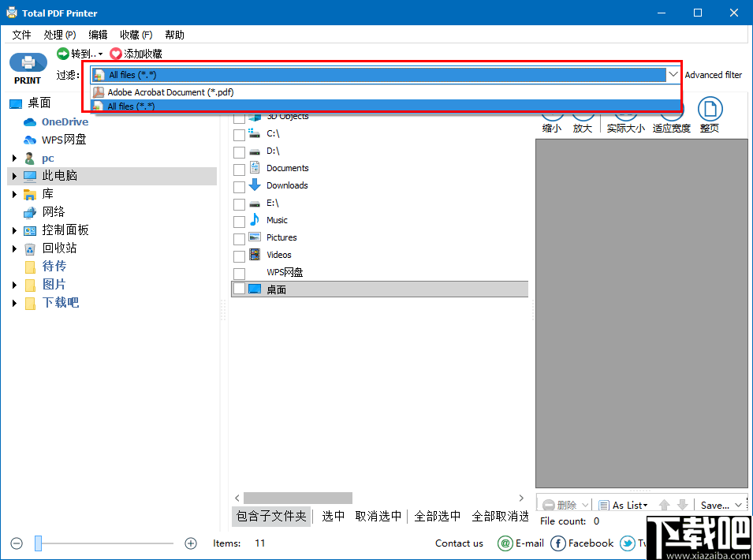This screenshot has width=753, height=560.
Task: Open the 处理 menu
Action: click(58, 35)
